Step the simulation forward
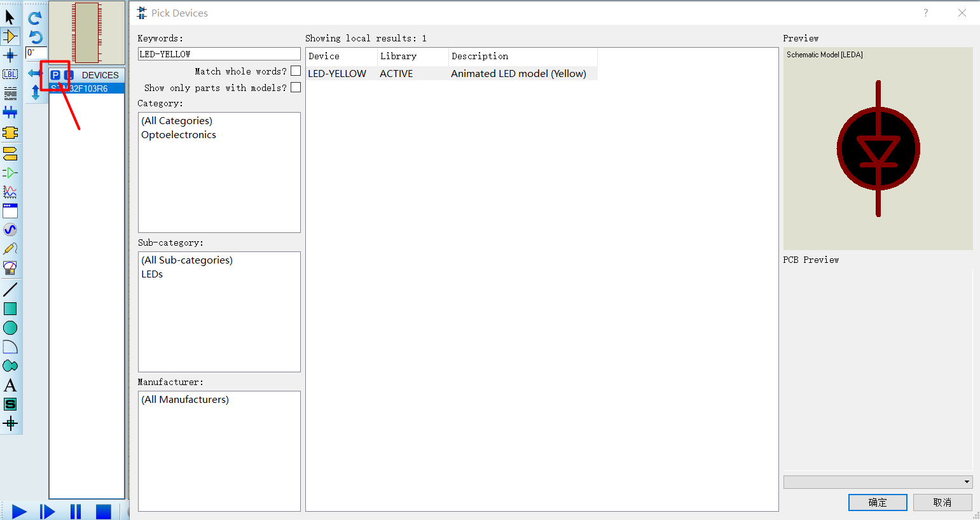Viewport: 980px width, 520px height. click(x=47, y=512)
